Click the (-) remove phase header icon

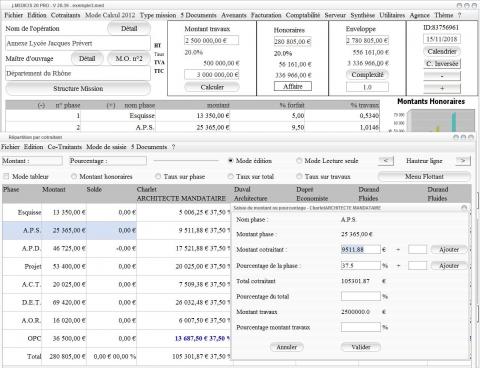point(41,105)
